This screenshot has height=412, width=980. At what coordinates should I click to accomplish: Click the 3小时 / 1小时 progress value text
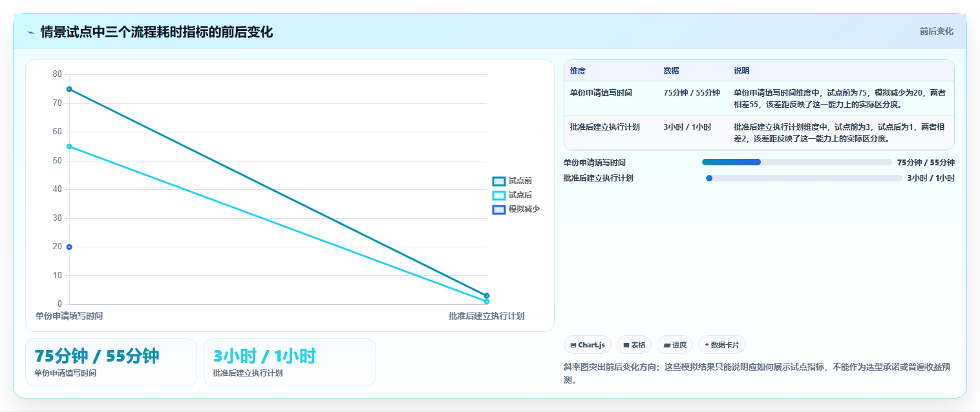tap(931, 178)
